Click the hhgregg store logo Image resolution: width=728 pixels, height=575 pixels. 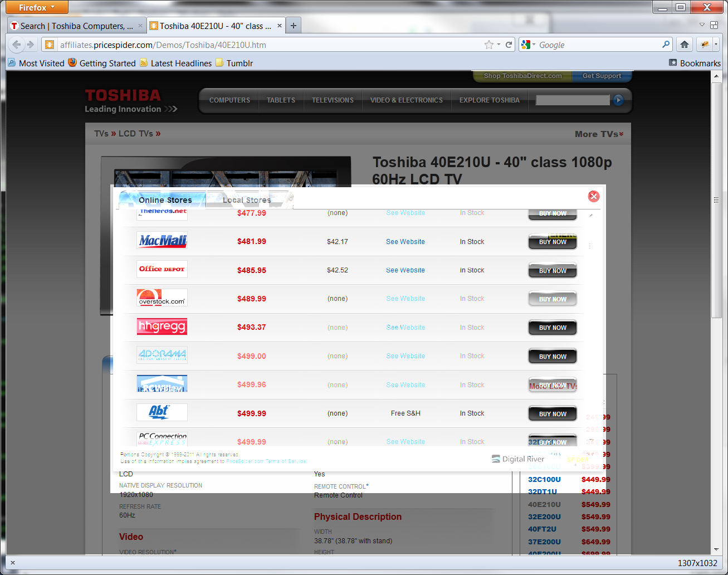162,327
